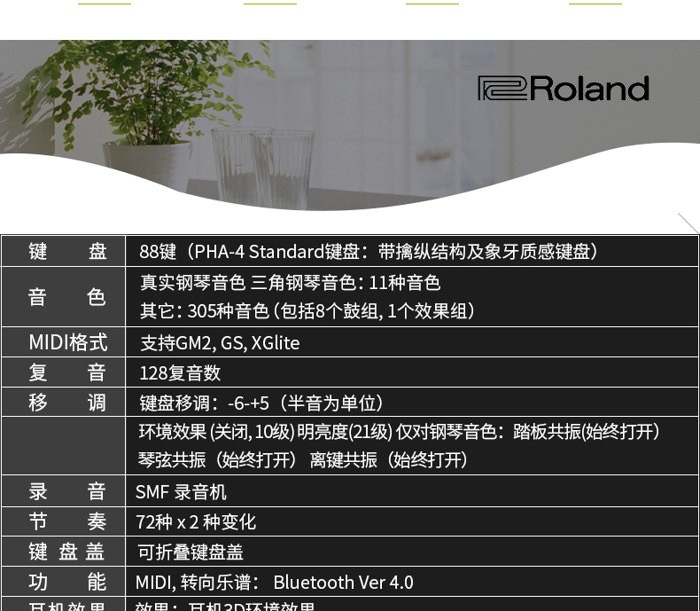Select the 键盘 row label

67,251
